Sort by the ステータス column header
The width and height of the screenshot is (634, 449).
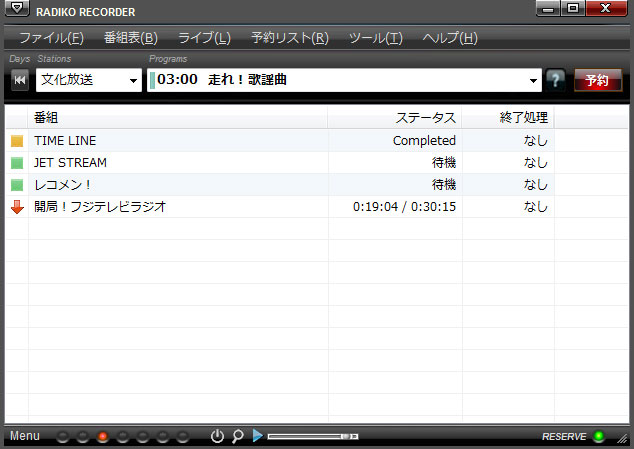coord(395,118)
